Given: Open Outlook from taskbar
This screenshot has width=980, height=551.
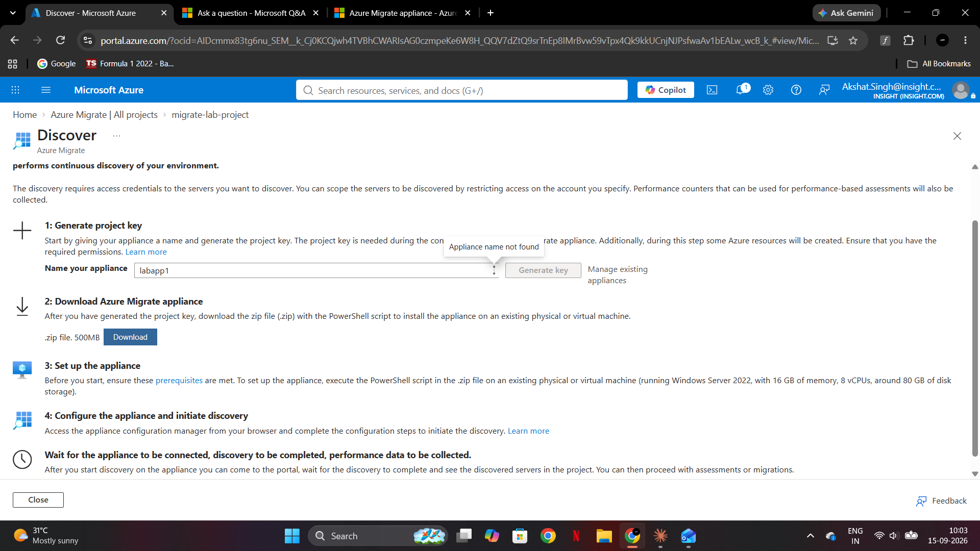Looking at the screenshot, I should click(688, 536).
